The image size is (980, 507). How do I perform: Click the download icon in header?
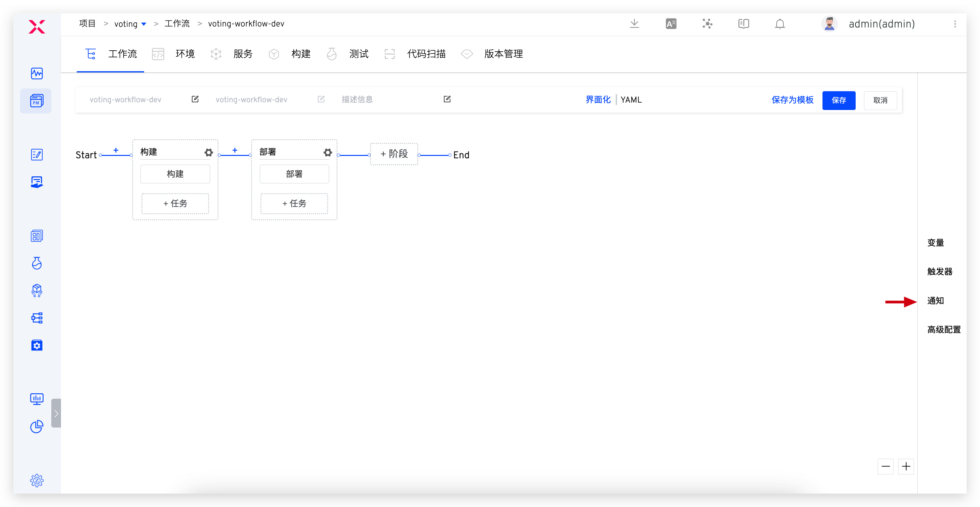pos(634,23)
